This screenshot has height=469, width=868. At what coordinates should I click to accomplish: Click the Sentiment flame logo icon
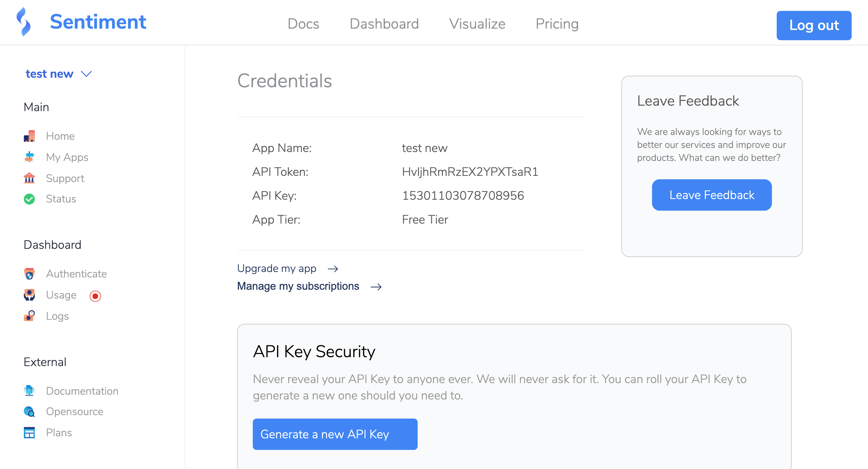24,22
